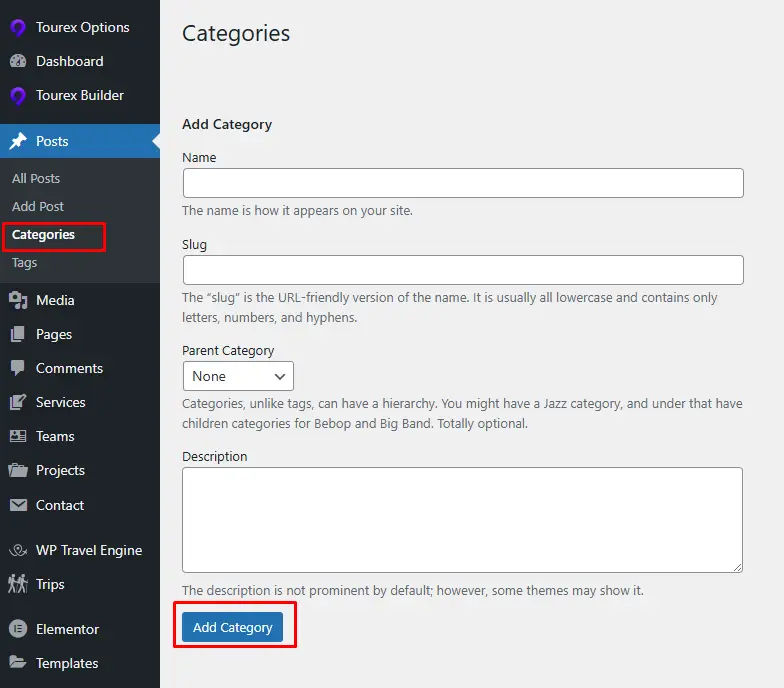The height and width of the screenshot is (688, 784).
Task: Click the Projects folder icon
Action: [18, 470]
